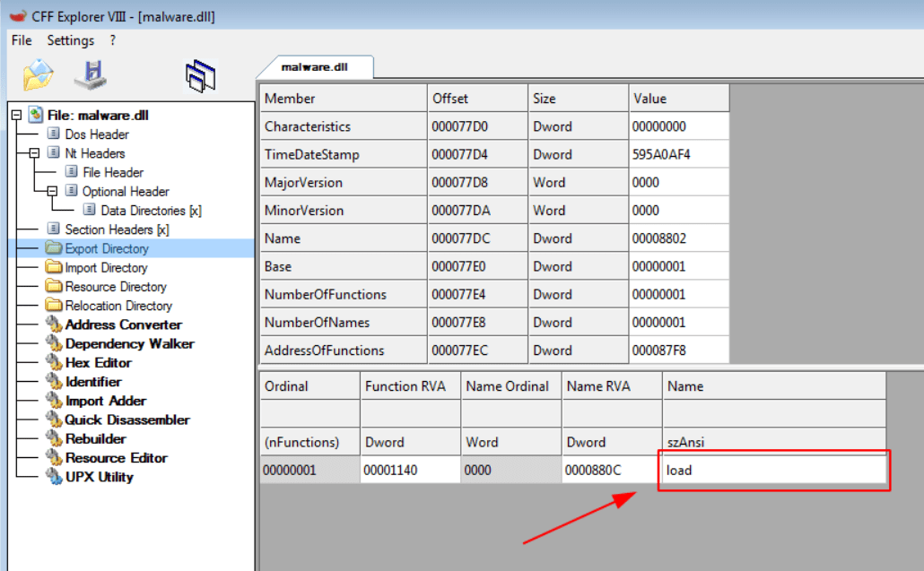Click the Export Directory folder icon
The height and width of the screenshot is (571, 924).
point(54,247)
